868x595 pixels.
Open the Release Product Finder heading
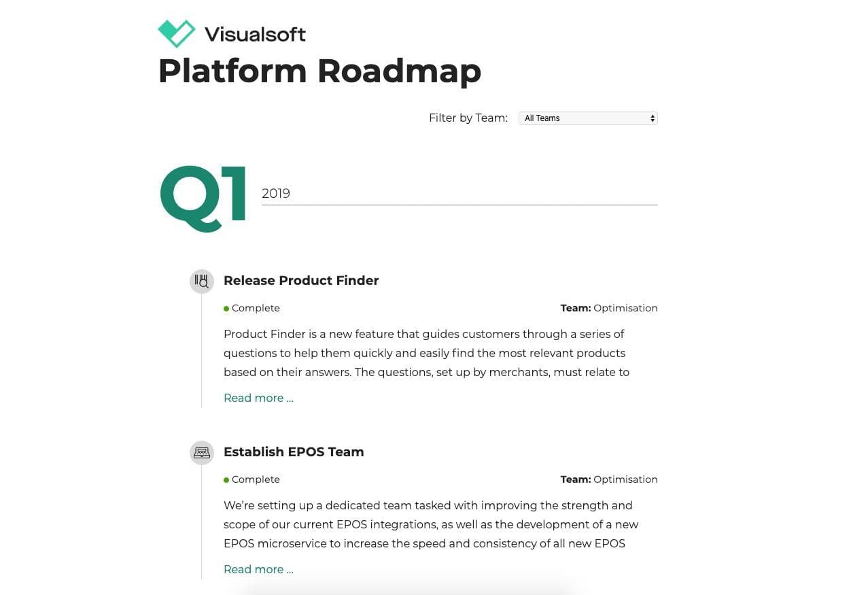(x=301, y=280)
